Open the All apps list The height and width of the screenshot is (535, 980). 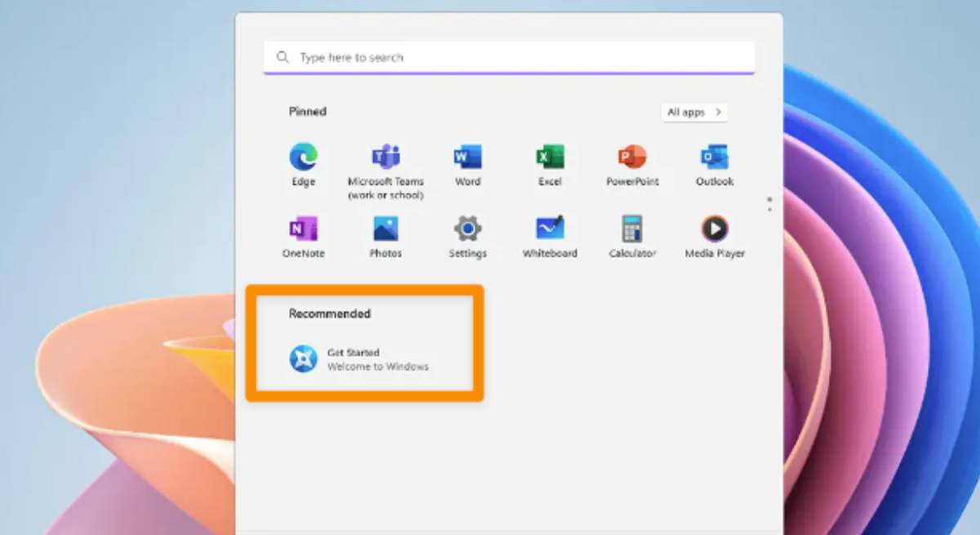[x=694, y=112]
